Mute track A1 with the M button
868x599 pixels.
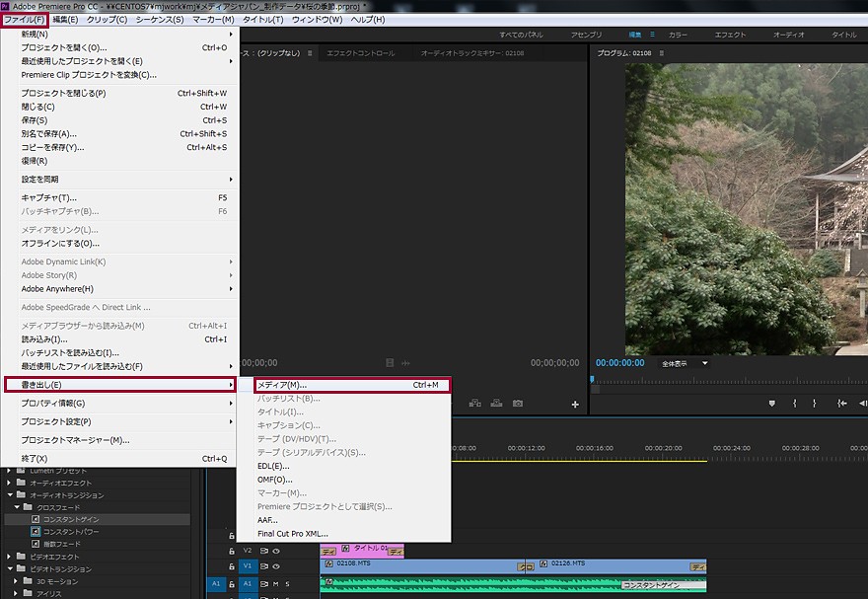click(275, 584)
